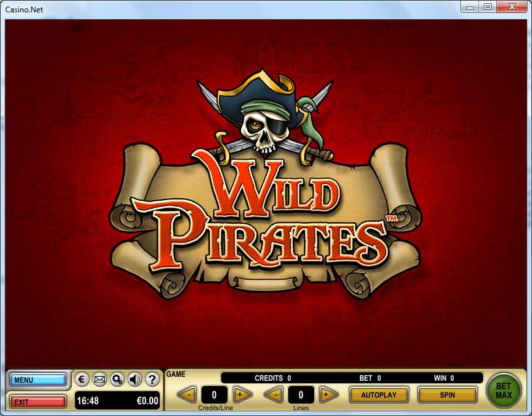The image size is (532, 416).
Task: Open the euro cashier icon
Action: 81,379
